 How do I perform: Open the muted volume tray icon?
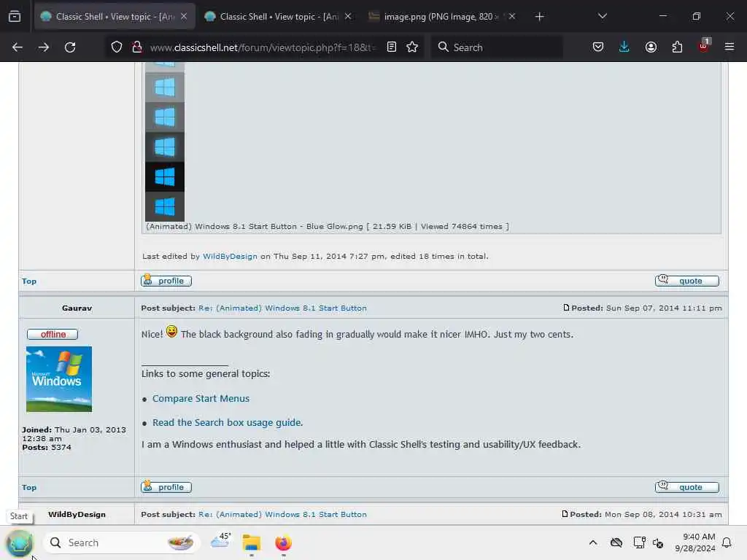coord(658,542)
